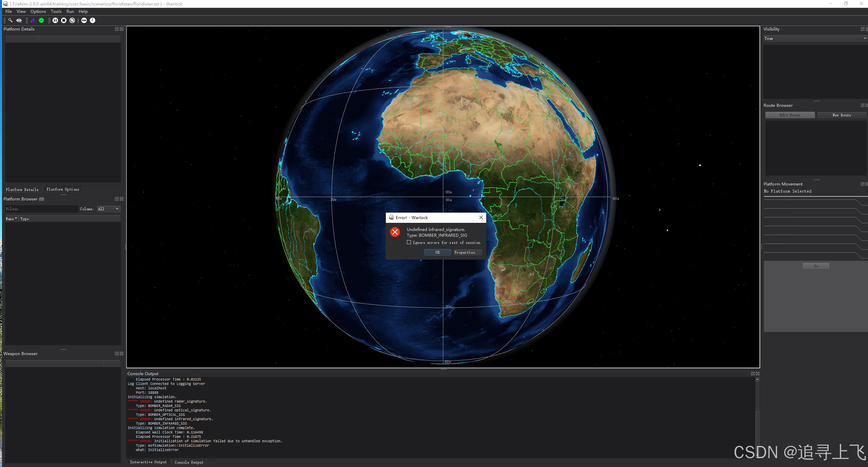Float the Console Output panel
The image size is (868, 467).
click(753, 374)
